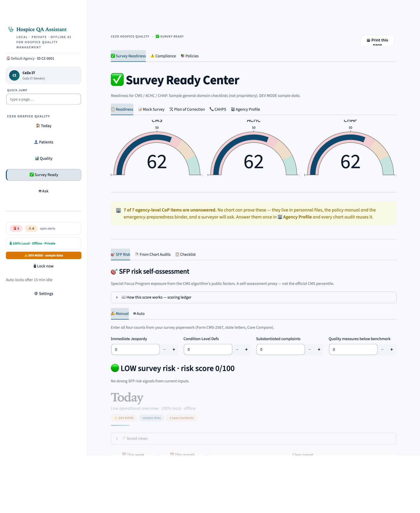Decrease Immediate Jeopardy count
This screenshot has height=513, width=420.
pos(164,349)
